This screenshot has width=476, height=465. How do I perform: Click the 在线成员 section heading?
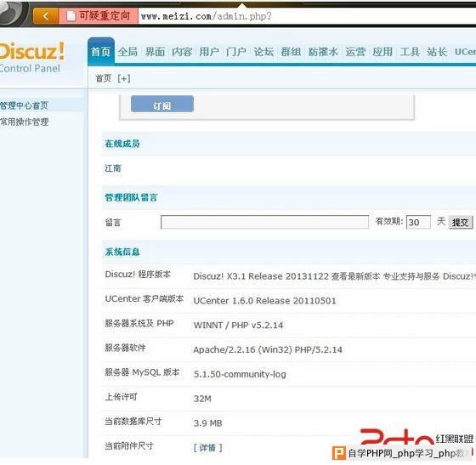[x=122, y=144]
